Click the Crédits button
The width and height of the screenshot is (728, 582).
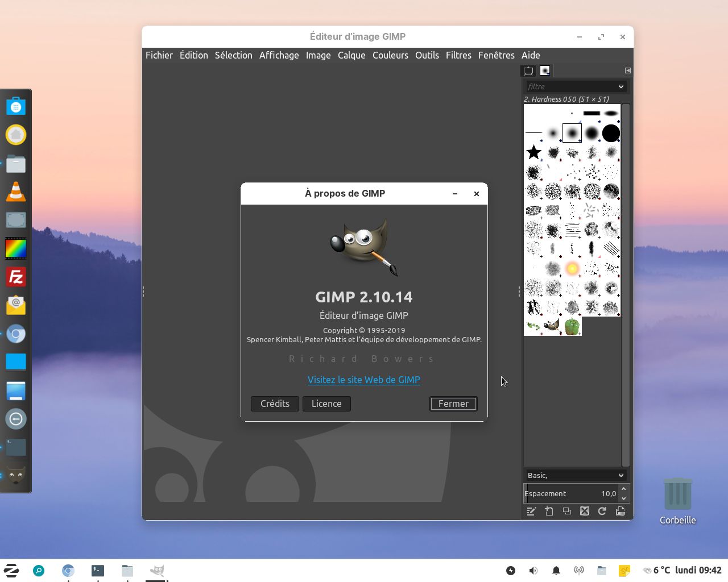(x=275, y=404)
